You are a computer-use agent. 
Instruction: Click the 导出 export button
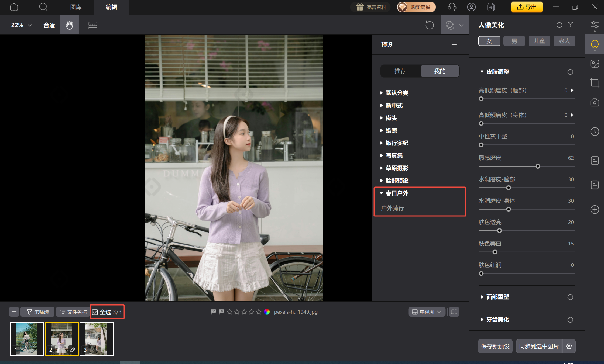pos(527,7)
